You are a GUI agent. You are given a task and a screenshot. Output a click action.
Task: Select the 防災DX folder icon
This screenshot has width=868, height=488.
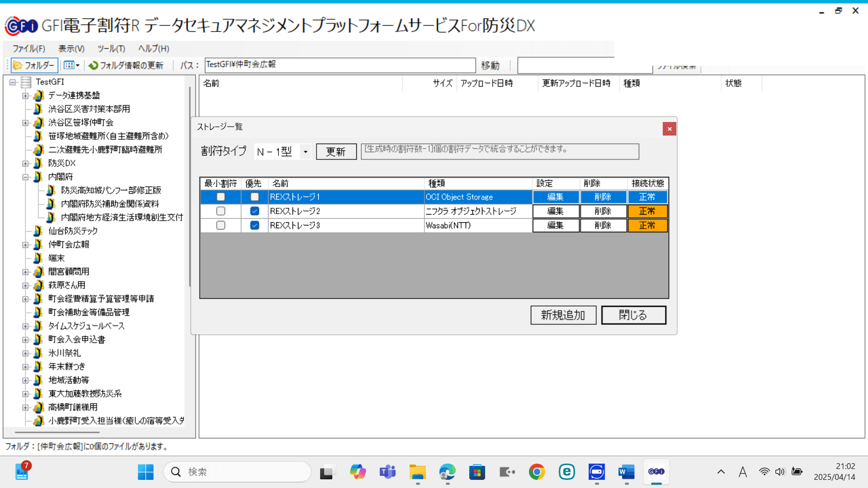pos(38,163)
